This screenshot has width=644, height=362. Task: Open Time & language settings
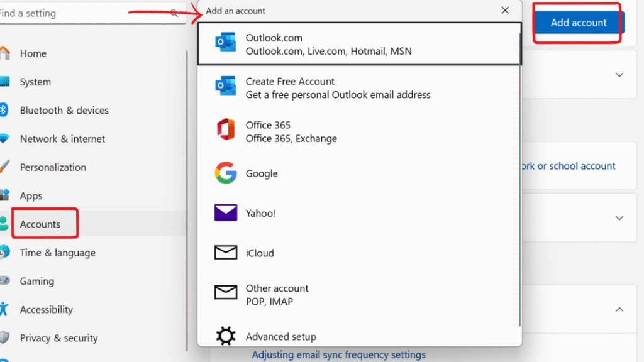(x=57, y=253)
